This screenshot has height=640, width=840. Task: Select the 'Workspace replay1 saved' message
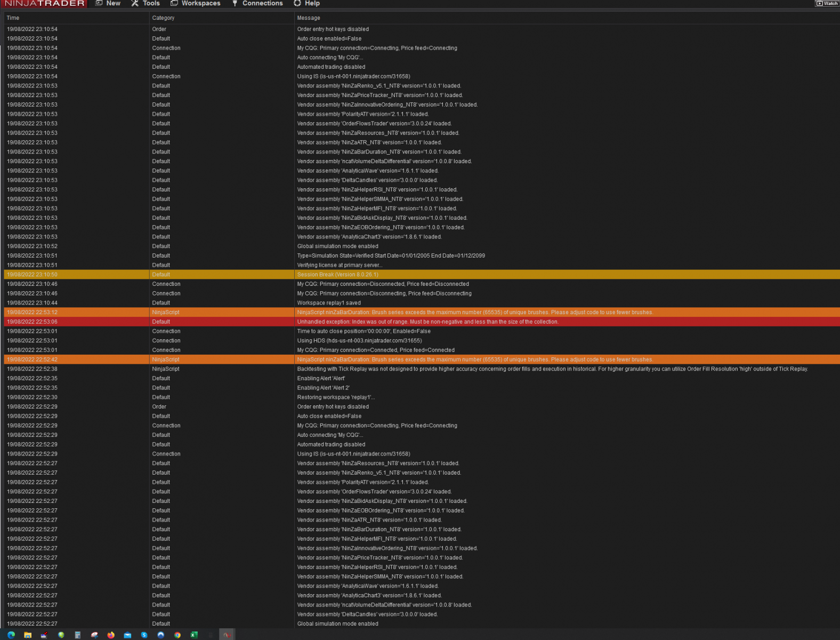pos(329,303)
